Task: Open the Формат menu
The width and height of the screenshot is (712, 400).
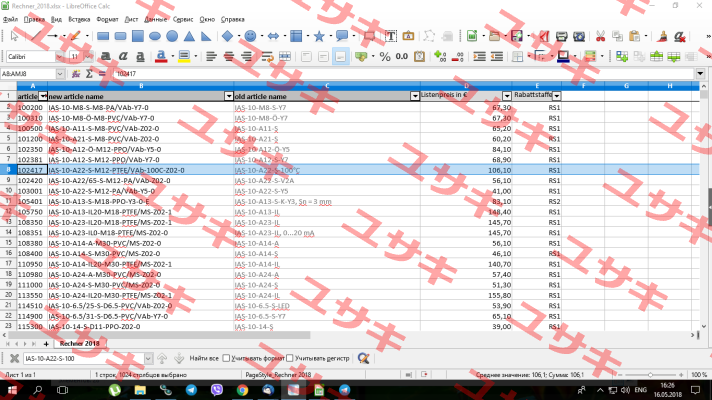Action: 108,20
